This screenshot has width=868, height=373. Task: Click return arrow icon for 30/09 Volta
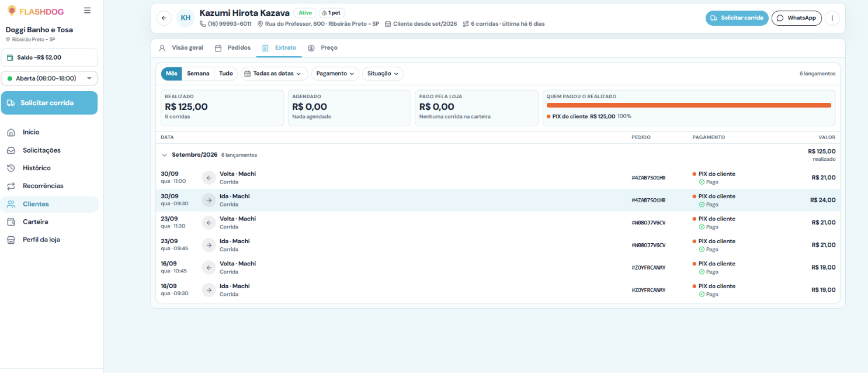tap(209, 178)
